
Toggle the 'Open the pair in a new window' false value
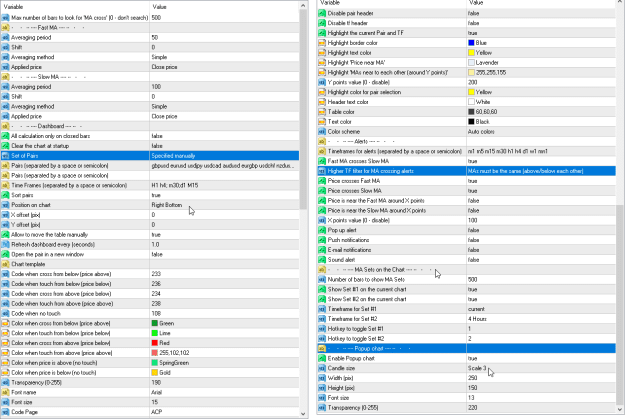[x=157, y=254]
